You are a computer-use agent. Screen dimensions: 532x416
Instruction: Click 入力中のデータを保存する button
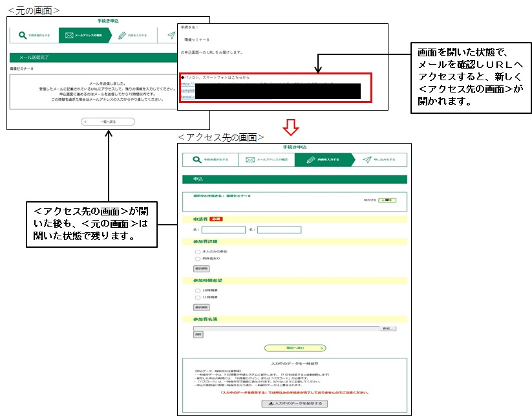click(294, 403)
